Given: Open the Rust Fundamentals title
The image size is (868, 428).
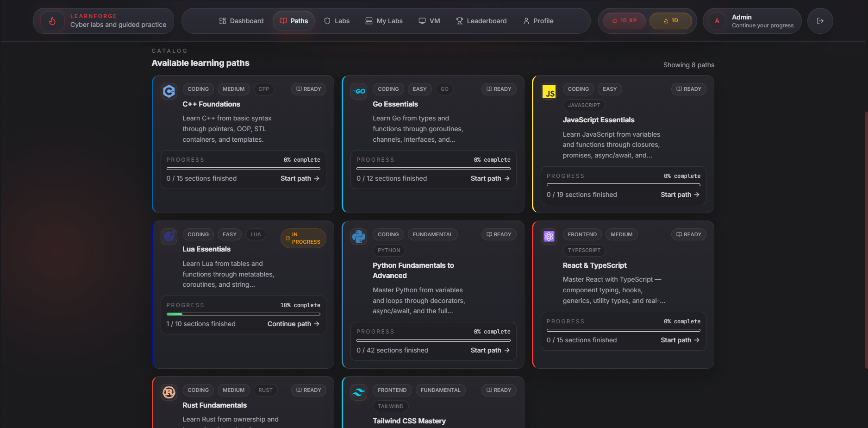Looking at the screenshot, I should pos(215,405).
